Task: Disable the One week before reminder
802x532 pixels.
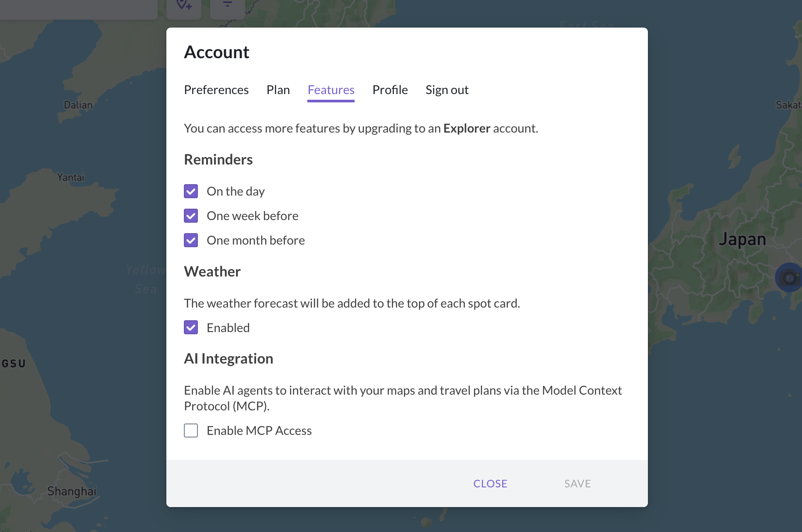Action: click(x=191, y=216)
